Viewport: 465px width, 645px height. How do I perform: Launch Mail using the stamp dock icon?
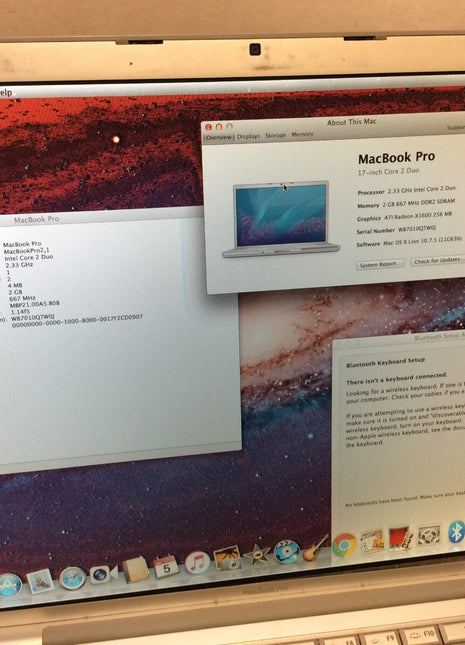pos(40,581)
